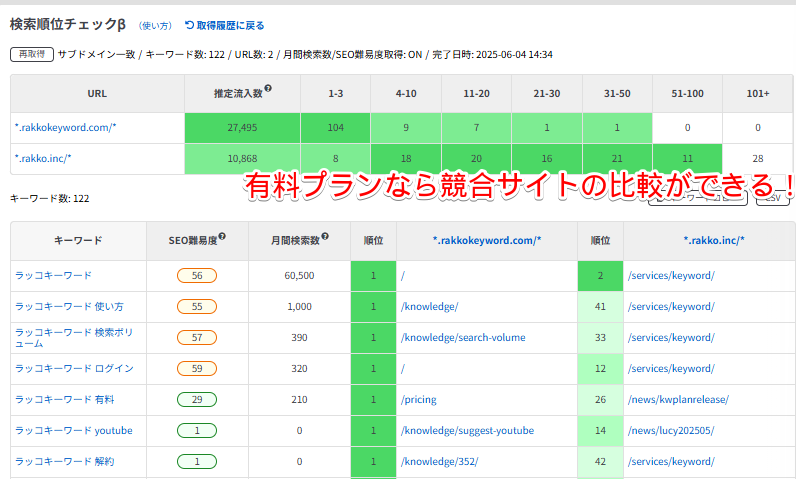Screen dimensions: 809x479
Task: Click the 320 monthly search volume cell
Action: (299, 369)
